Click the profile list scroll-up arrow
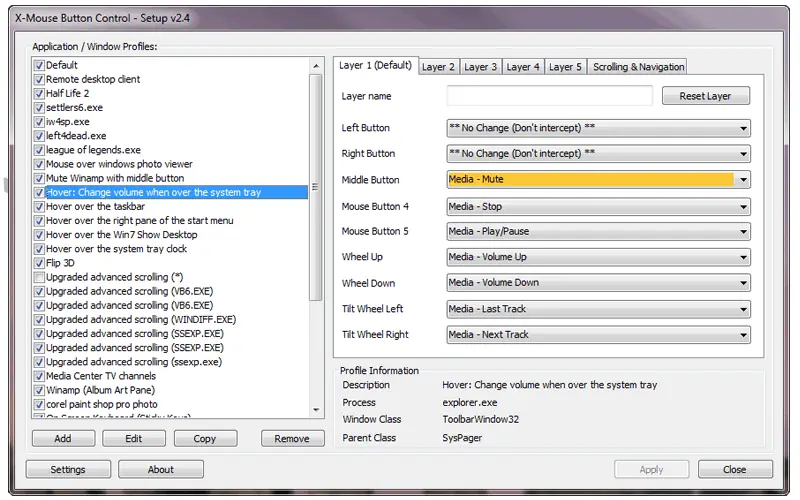The image size is (800, 500). point(316,66)
